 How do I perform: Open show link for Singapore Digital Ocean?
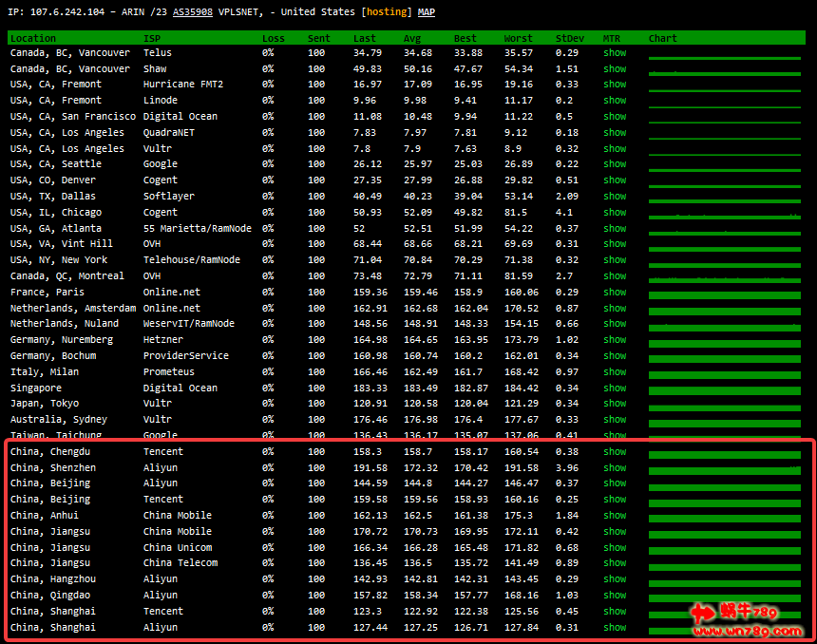[615, 388]
